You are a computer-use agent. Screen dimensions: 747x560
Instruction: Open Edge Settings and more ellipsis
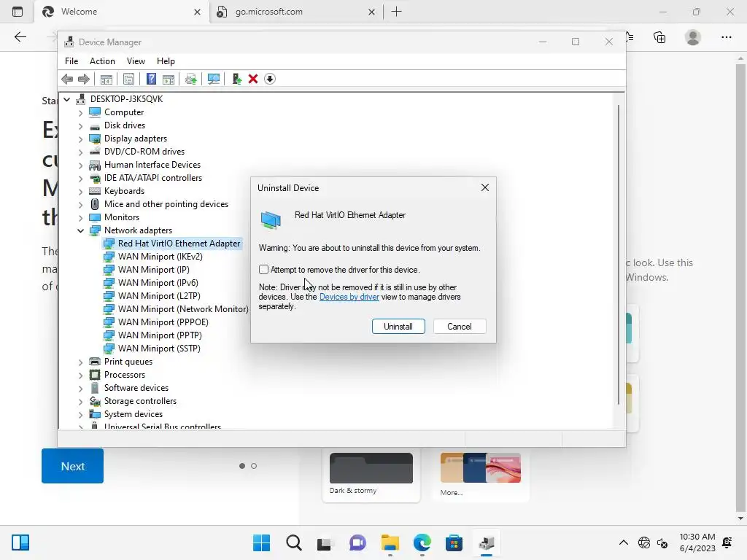click(727, 37)
